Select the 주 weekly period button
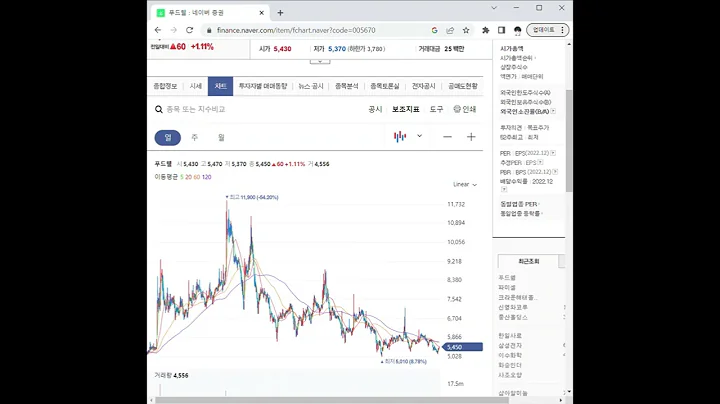The image size is (720, 404). (195, 137)
